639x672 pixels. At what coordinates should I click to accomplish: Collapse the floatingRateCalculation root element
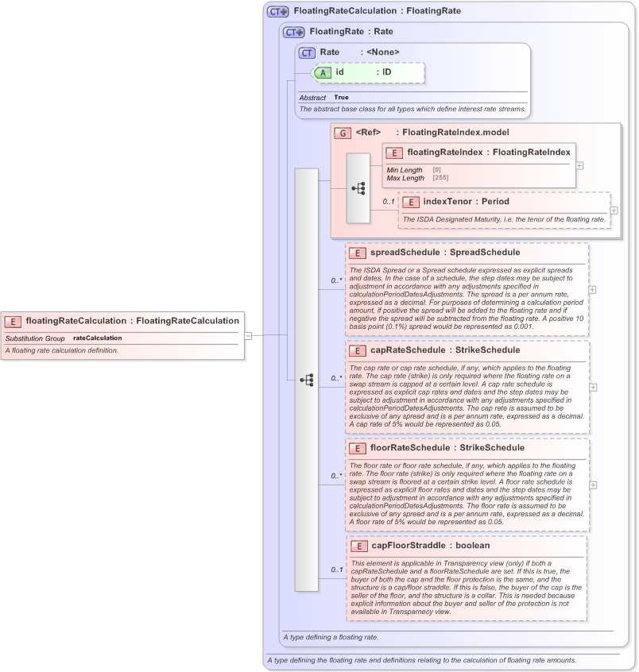(248, 335)
